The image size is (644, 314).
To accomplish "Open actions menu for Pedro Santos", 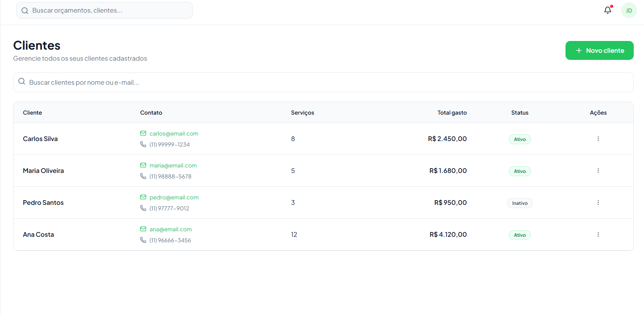I will (x=598, y=203).
